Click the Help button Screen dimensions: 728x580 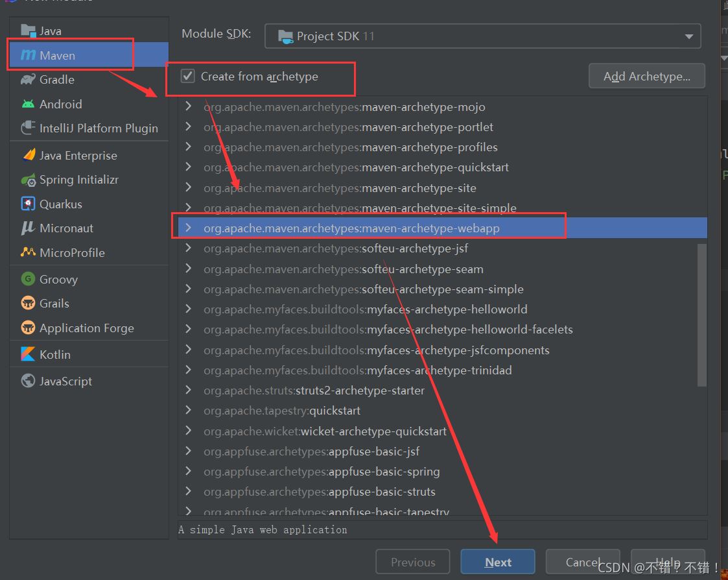click(668, 562)
